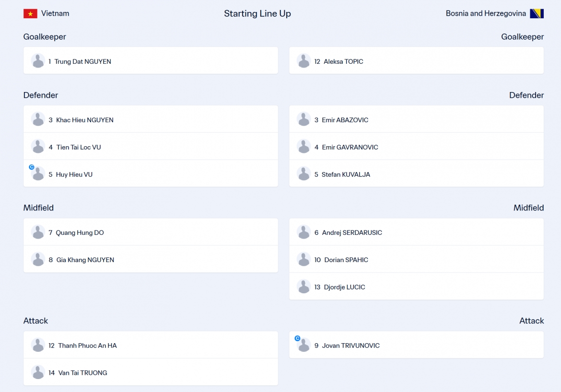Image resolution: width=561 pixels, height=392 pixels.
Task: Select the Vietnam team name
Action: (x=55, y=13)
